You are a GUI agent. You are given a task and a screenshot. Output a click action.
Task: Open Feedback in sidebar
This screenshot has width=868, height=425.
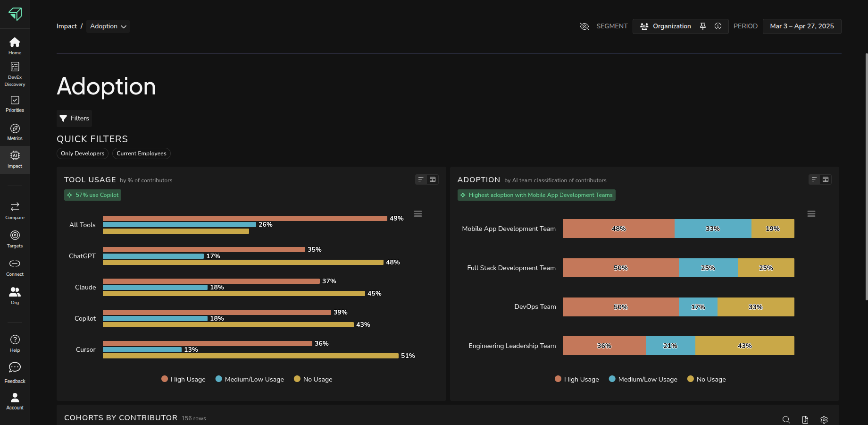pyautogui.click(x=15, y=373)
